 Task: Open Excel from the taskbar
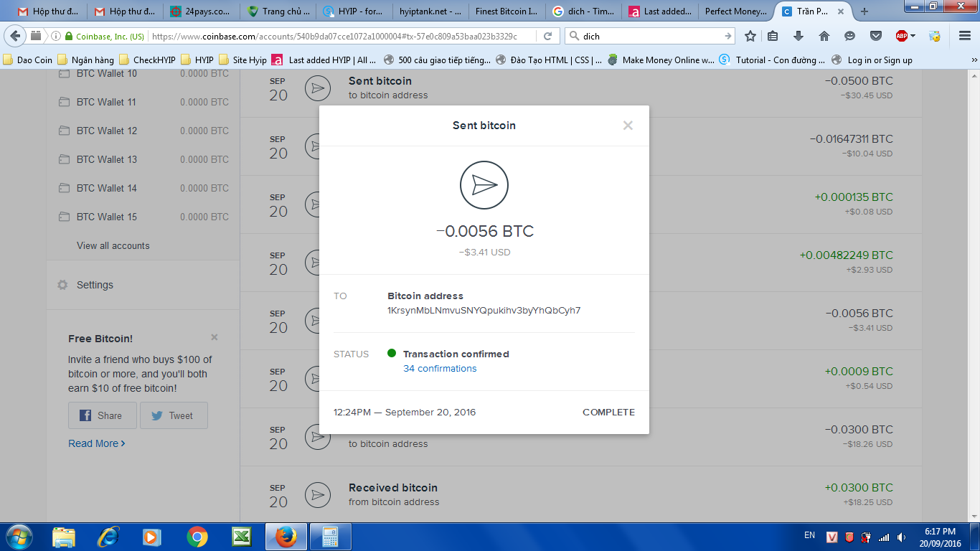[242, 537]
